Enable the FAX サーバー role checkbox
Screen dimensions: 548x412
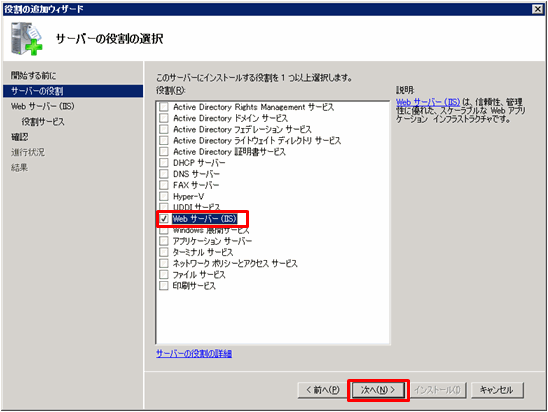[x=164, y=185]
